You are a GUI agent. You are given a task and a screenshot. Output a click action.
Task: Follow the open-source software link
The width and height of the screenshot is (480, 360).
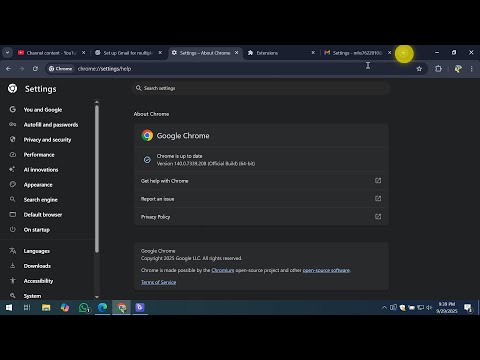[326, 270]
